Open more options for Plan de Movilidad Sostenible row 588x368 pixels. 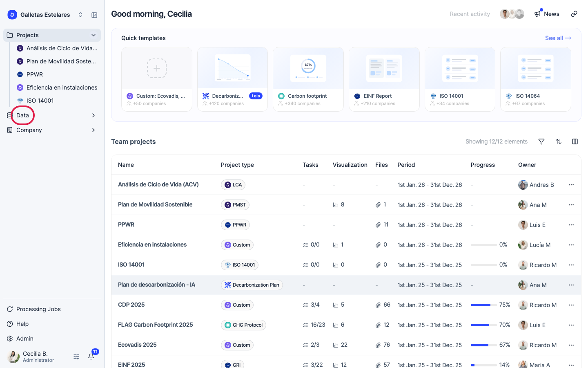571,205
